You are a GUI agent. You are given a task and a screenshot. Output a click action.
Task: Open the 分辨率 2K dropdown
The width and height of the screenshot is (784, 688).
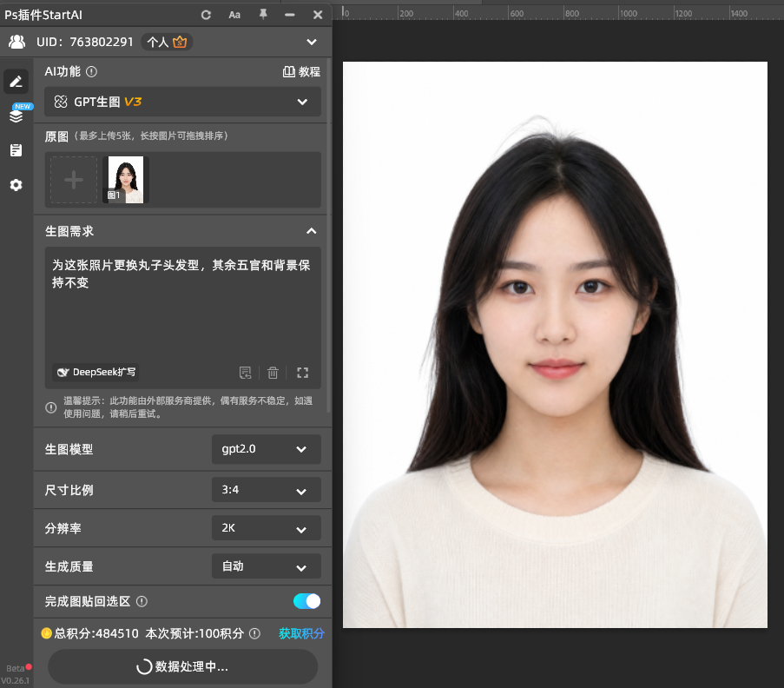click(266, 528)
